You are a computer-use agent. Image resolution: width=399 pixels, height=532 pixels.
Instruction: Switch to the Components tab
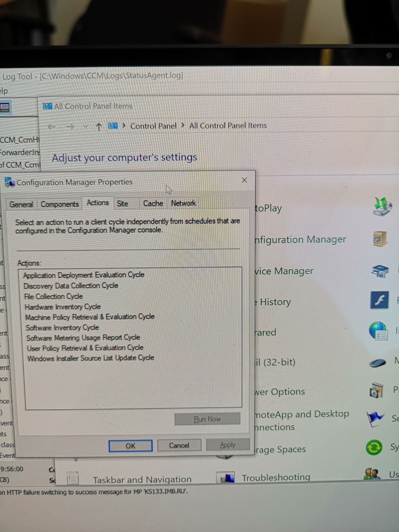(60, 204)
